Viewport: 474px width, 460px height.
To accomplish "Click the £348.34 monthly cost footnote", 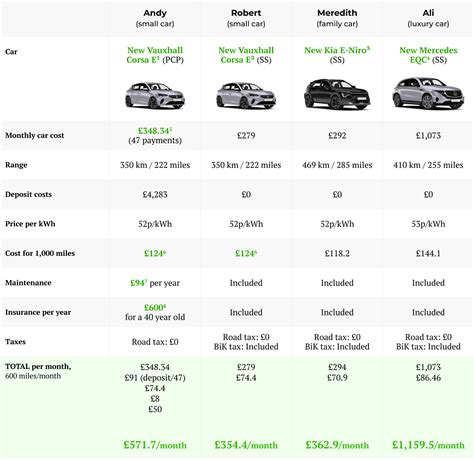I will (155, 131).
